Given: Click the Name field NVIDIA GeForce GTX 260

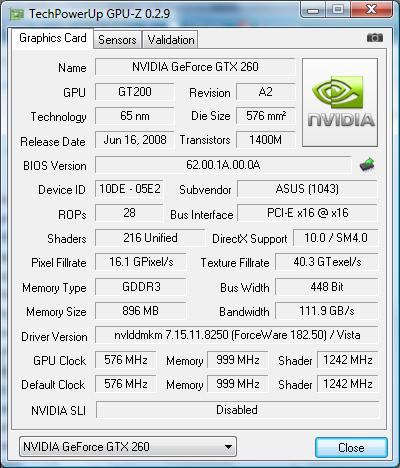Looking at the screenshot, I should 195,67.
